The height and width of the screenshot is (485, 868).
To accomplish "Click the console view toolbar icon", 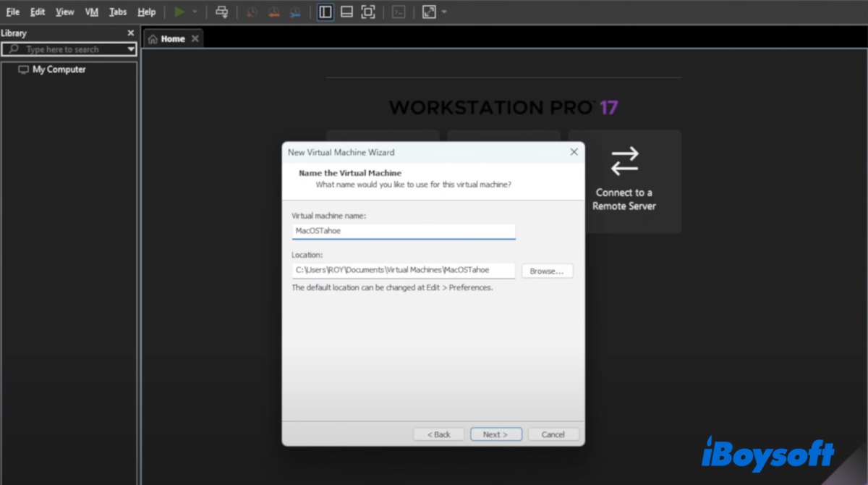I will pos(399,12).
